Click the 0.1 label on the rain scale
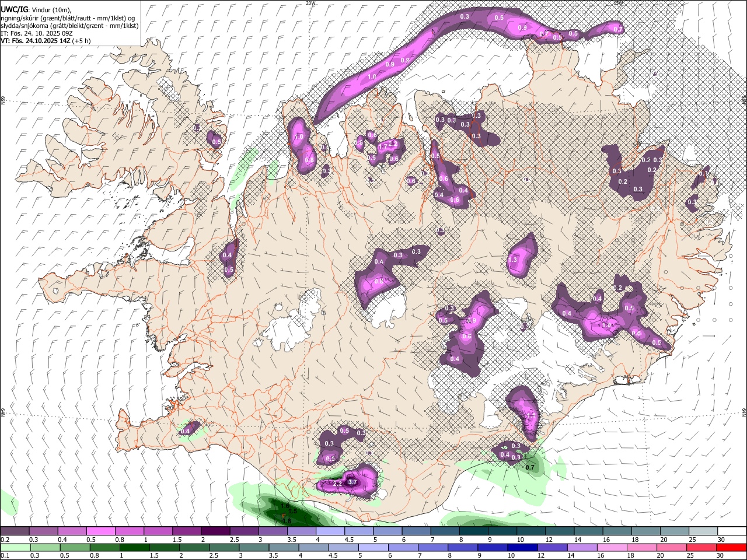 5,556
